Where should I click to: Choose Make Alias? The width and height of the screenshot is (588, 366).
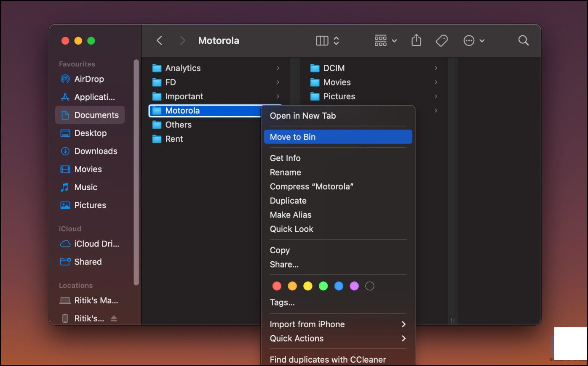click(338, 215)
